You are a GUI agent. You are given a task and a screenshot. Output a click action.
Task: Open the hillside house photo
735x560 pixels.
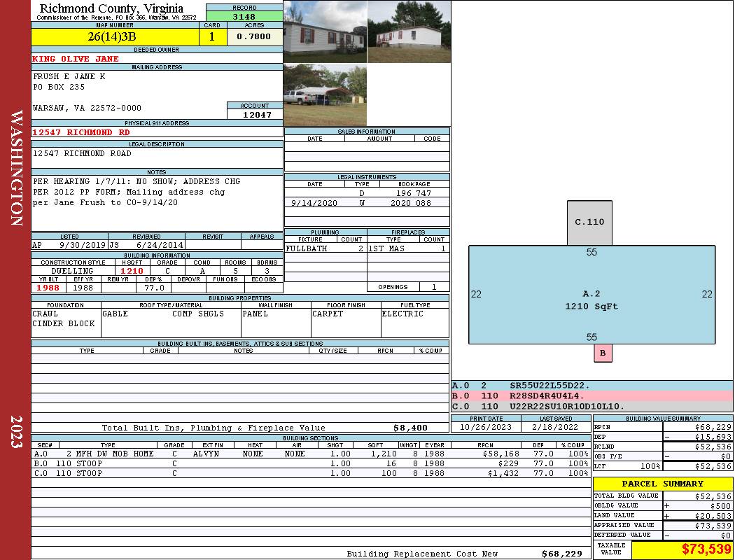(x=409, y=31)
